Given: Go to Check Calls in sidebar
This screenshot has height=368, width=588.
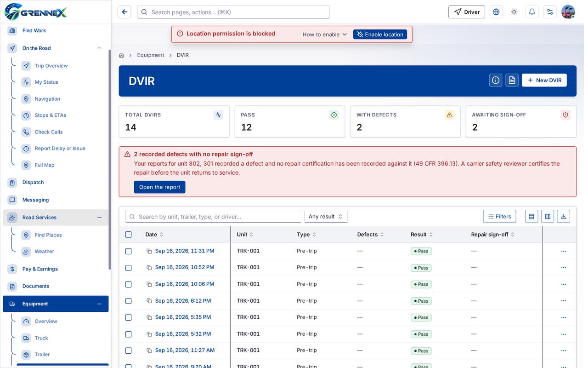Looking at the screenshot, I should pyautogui.click(x=49, y=132).
